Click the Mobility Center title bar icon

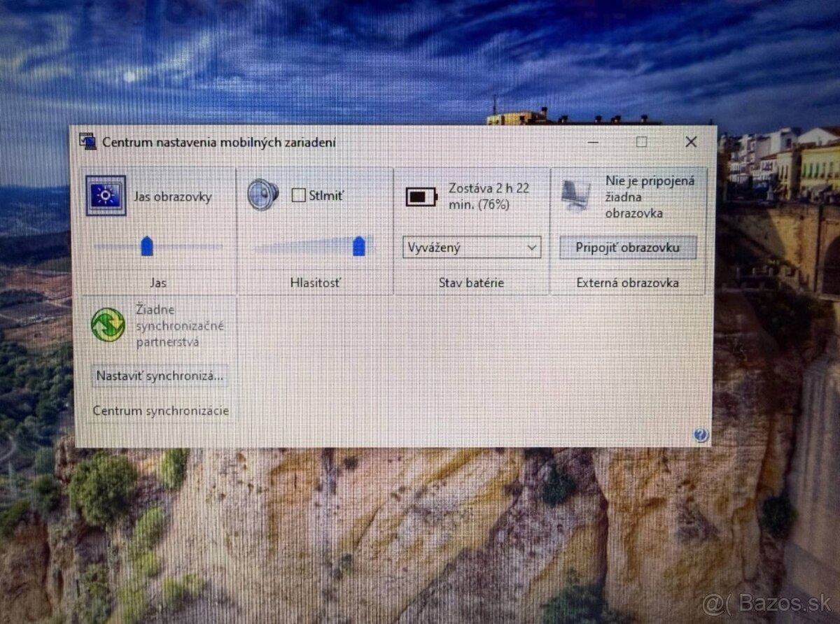pos(88,141)
